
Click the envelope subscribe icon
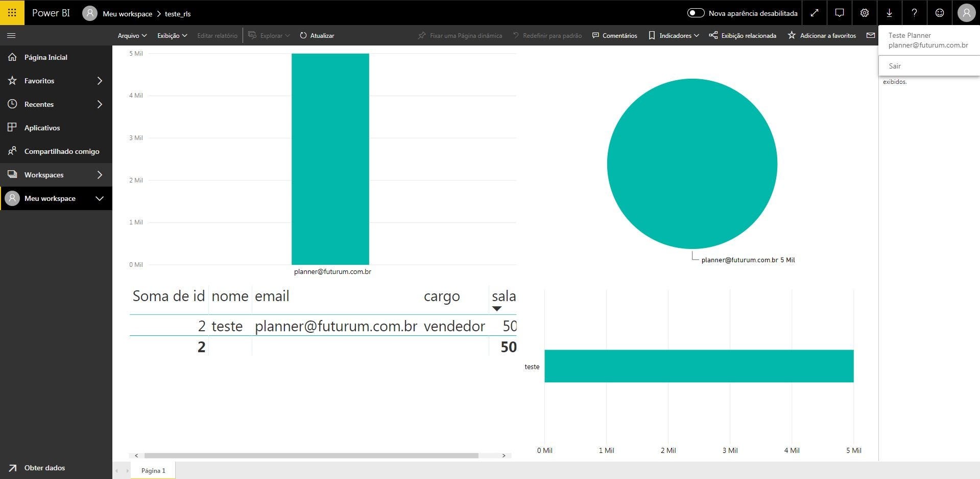pyautogui.click(x=871, y=35)
